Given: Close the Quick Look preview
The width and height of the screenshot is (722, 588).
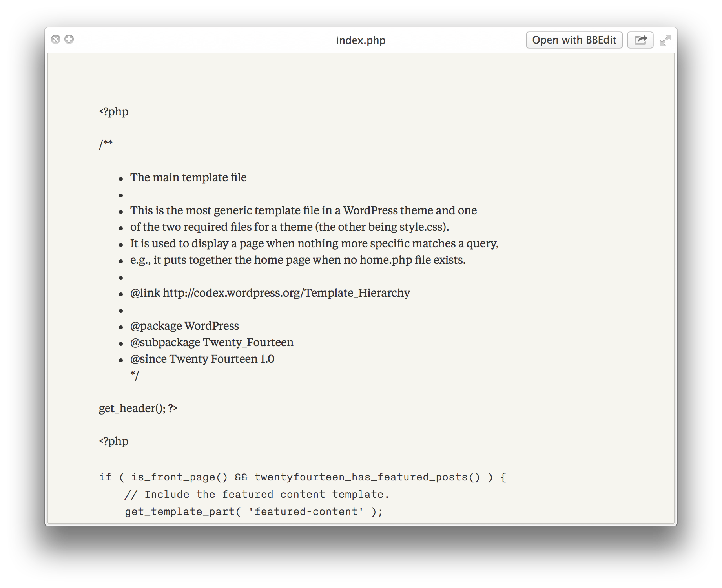Looking at the screenshot, I should tap(56, 39).
